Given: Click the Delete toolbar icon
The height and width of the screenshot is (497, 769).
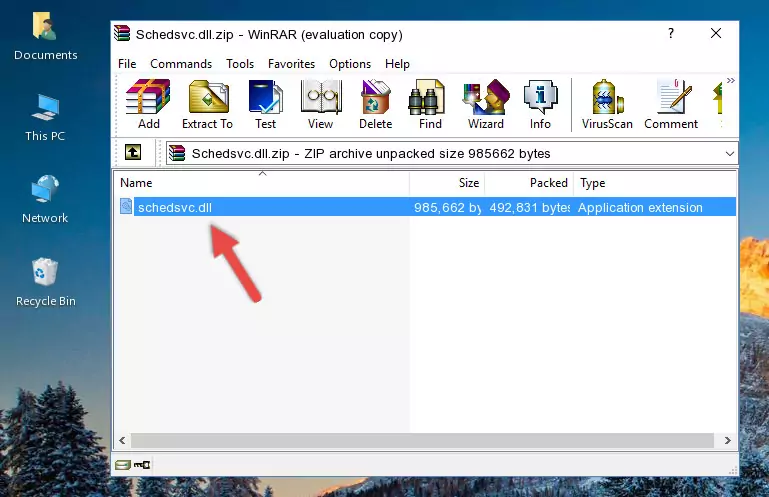Looking at the screenshot, I should [x=376, y=105].
